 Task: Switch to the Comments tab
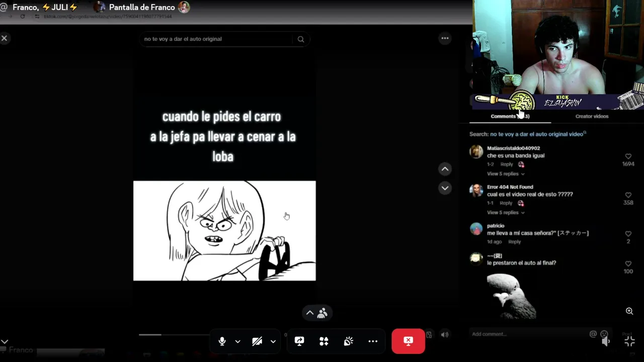coord(510,116)
